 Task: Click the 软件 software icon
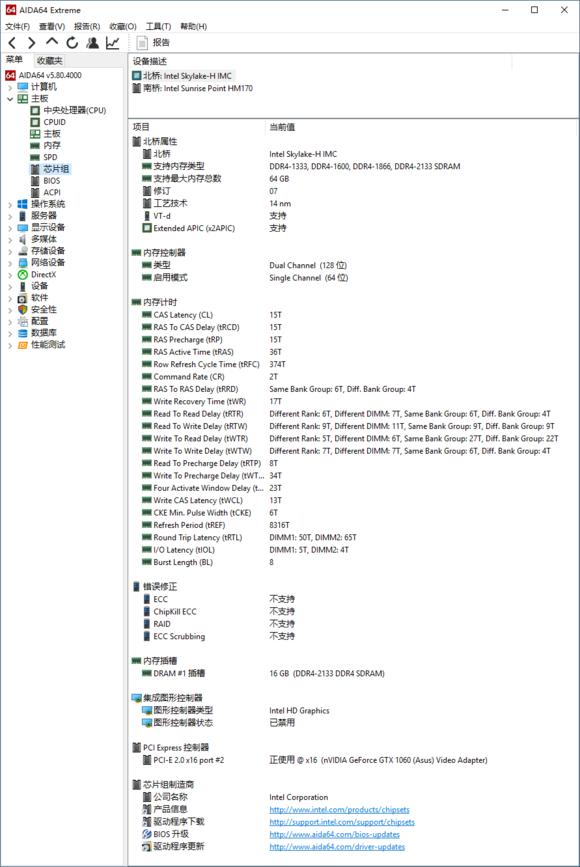[23, 297]
